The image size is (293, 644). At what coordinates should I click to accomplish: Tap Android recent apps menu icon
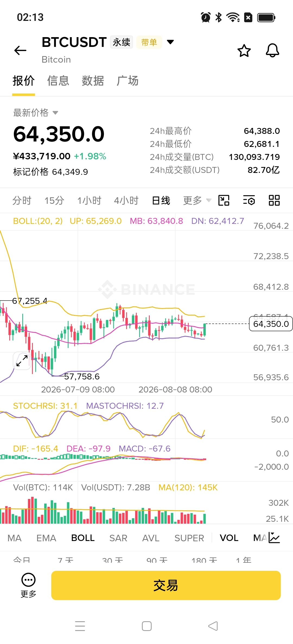pyautogui.click(x=80, y=626)
